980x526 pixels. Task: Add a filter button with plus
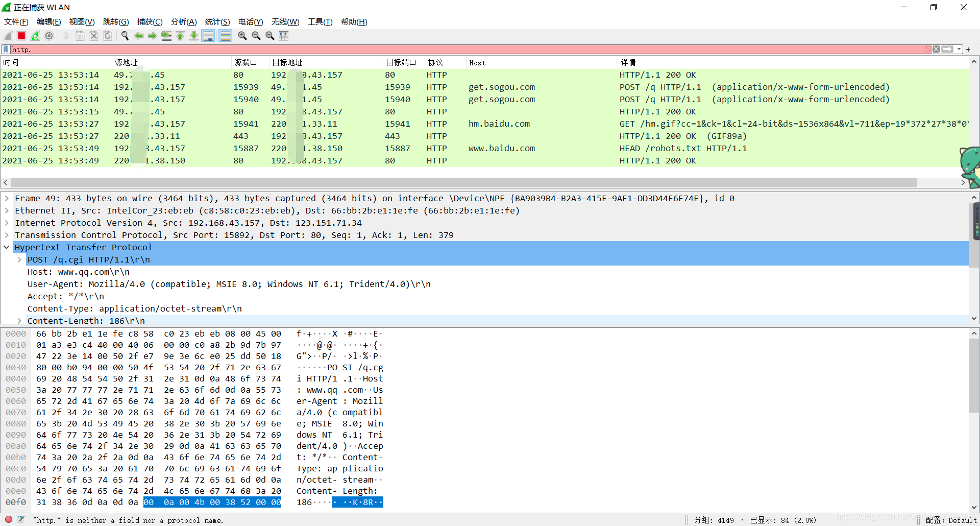click(x=968, y=50)
